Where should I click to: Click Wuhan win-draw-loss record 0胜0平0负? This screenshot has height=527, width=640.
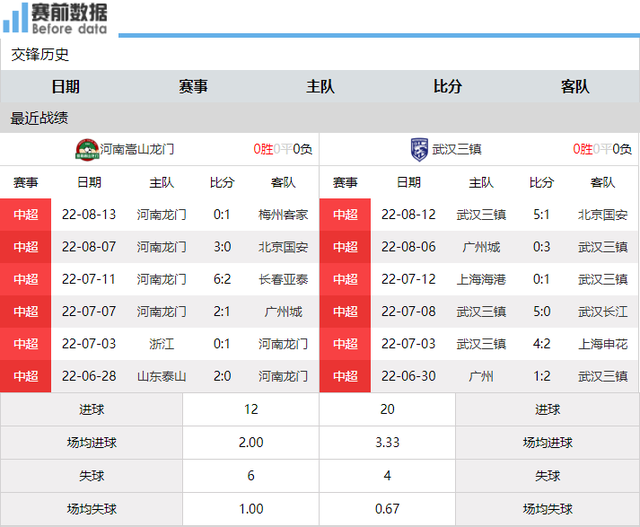pos(602,149)
